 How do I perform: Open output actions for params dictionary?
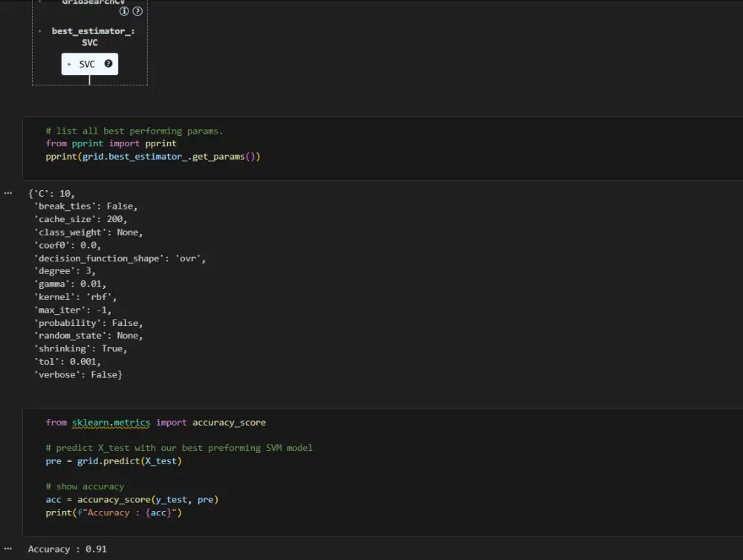pyautogui.click(x=8, y=193)
